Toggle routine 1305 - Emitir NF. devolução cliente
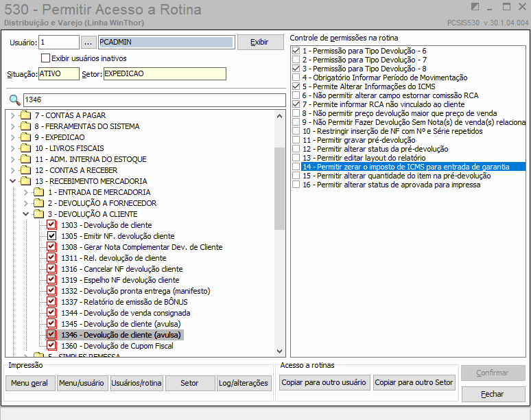The width and height of the screenshot is (531, 420). [x=51, y=236]
